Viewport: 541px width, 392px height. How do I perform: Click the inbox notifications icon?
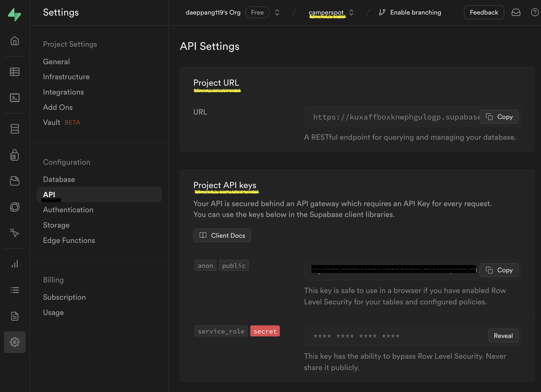click(516, 12)
